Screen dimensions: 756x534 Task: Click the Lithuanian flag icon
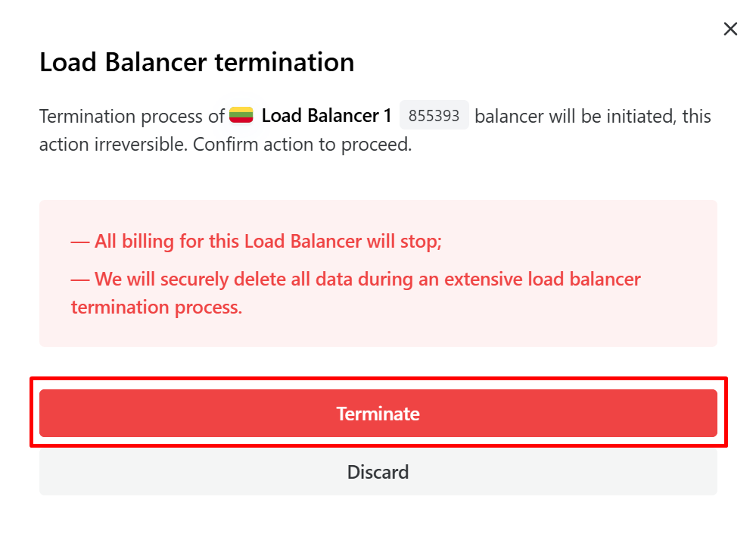click(x=241, y=115)
